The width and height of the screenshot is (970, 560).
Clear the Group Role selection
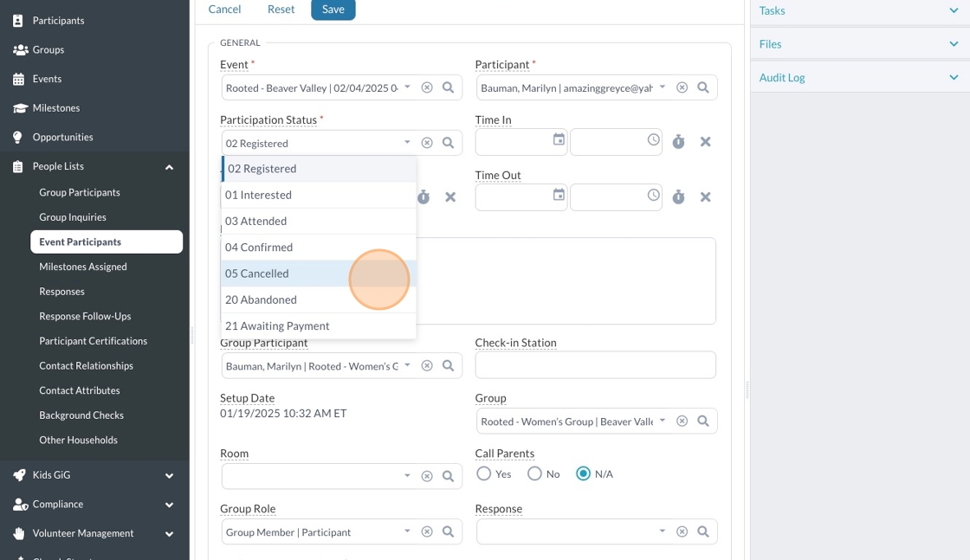pos(427,532)
